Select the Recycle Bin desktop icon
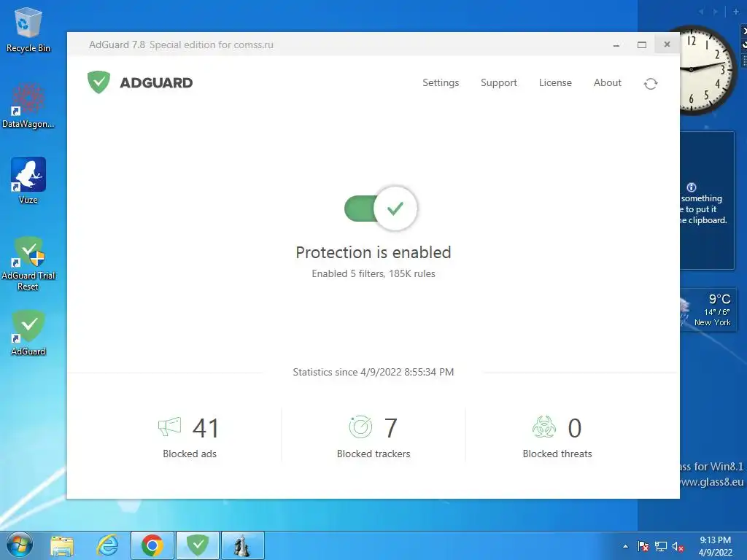The width and height of the screenshot is (747, 560). (x=28, y=29)
